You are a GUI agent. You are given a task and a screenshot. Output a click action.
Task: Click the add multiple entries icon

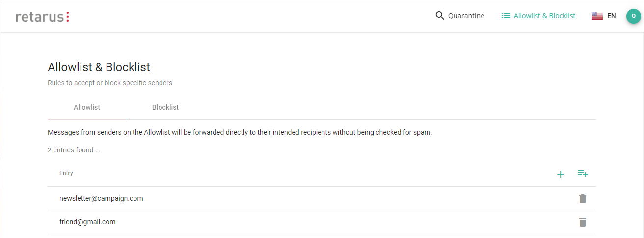pyautogui.click(x=583, y=173)
